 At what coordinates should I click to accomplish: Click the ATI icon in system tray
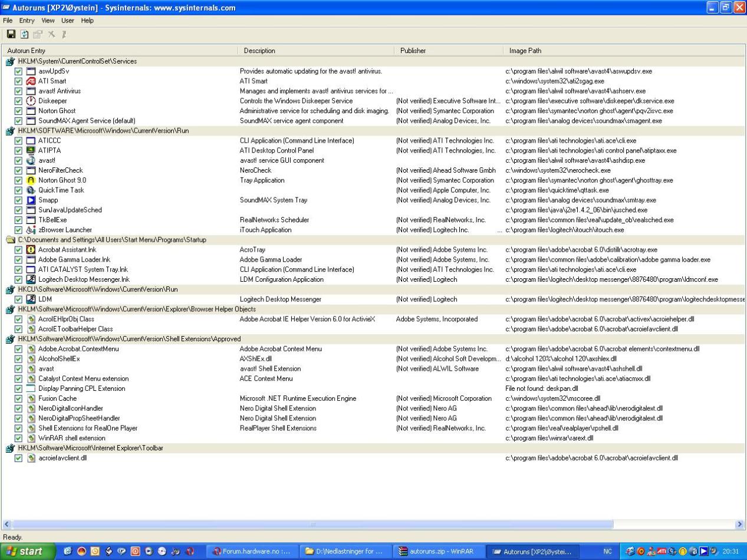coord(662,552)
